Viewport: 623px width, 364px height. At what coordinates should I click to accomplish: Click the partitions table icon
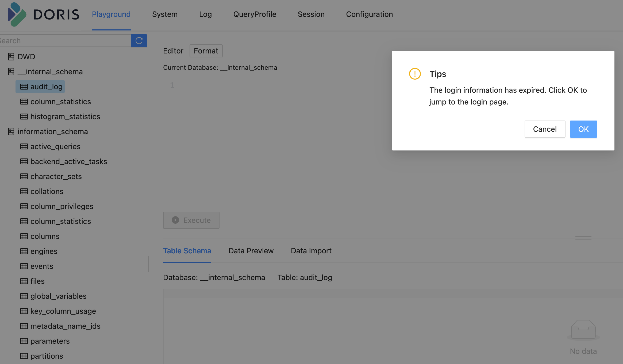[x=24, y=356]
